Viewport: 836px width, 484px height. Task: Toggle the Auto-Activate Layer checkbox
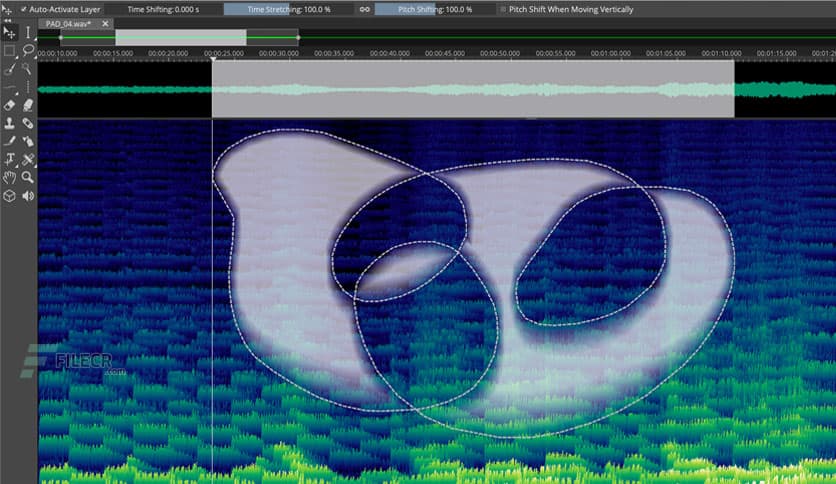(x=23, y=10)
